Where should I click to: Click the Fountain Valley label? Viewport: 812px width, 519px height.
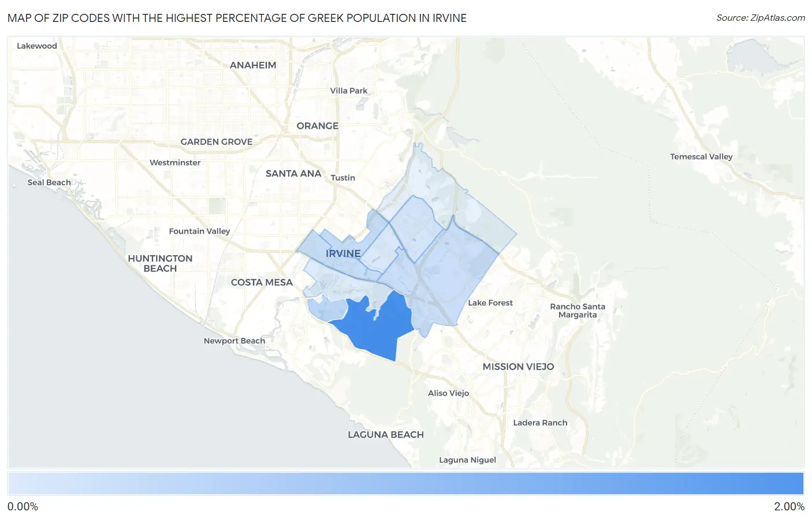[199, 232]
